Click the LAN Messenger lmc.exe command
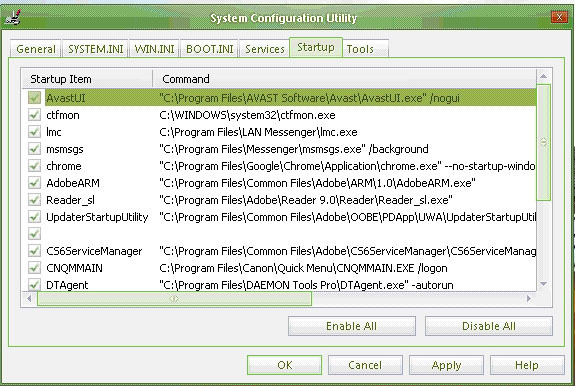The width and height of the screenshot is (575, 386). pyautogui.click(x=258, y=132)
